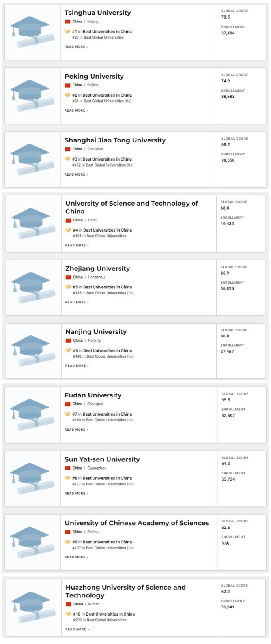Viewport: 271px width, 644px height.
Task: Click graduation cap for Huazhong University
Action: [34, 607]
